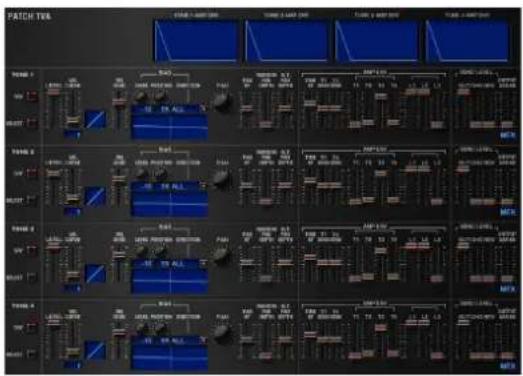Click the Tone 3 bias position knob
523x376 pixels.
(x=161, y=251)
